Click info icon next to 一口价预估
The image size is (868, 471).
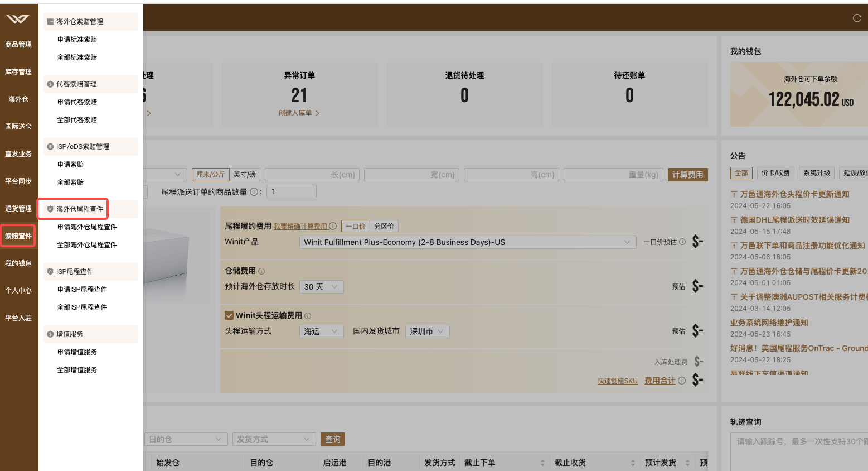pyautogui.click(x=682, y=242)
